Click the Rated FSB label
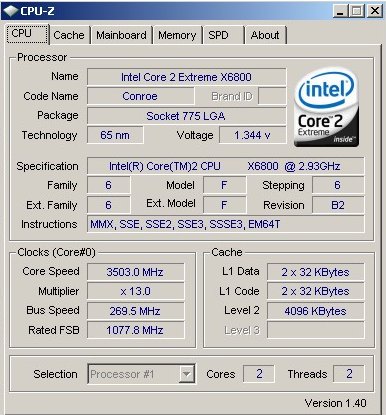 point(54,330)
